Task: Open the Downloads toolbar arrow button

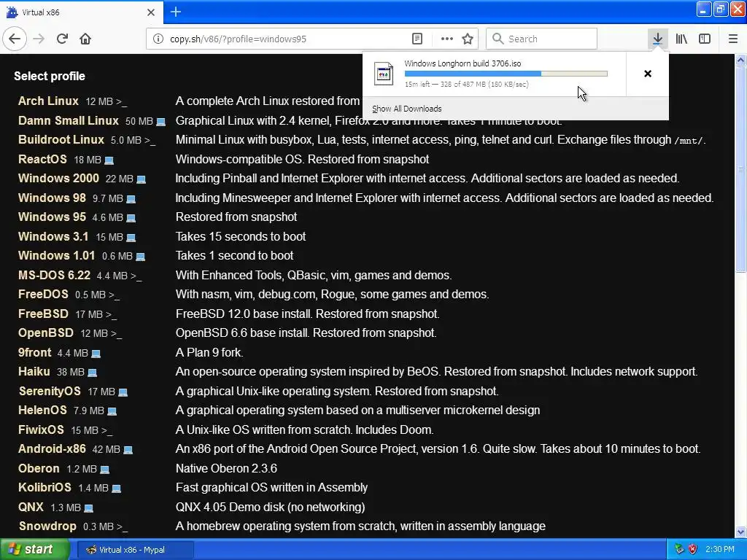Action: 657,39
